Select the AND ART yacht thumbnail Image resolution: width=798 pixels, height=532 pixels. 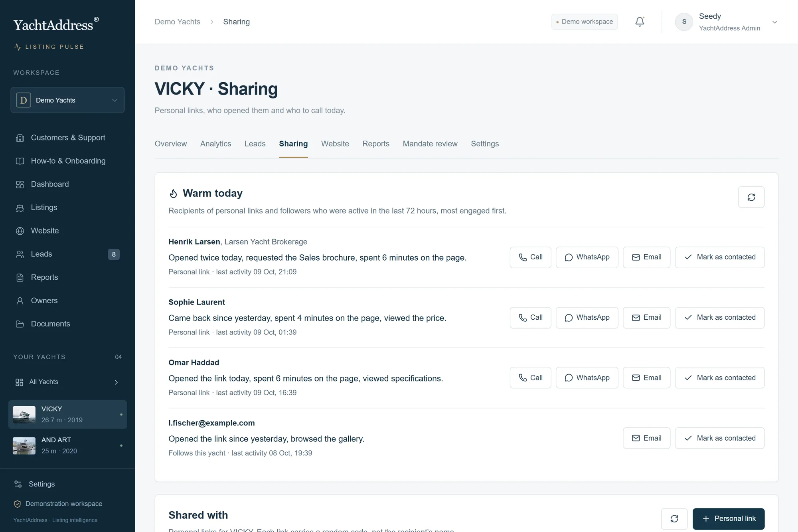click(x=24, y=445)
